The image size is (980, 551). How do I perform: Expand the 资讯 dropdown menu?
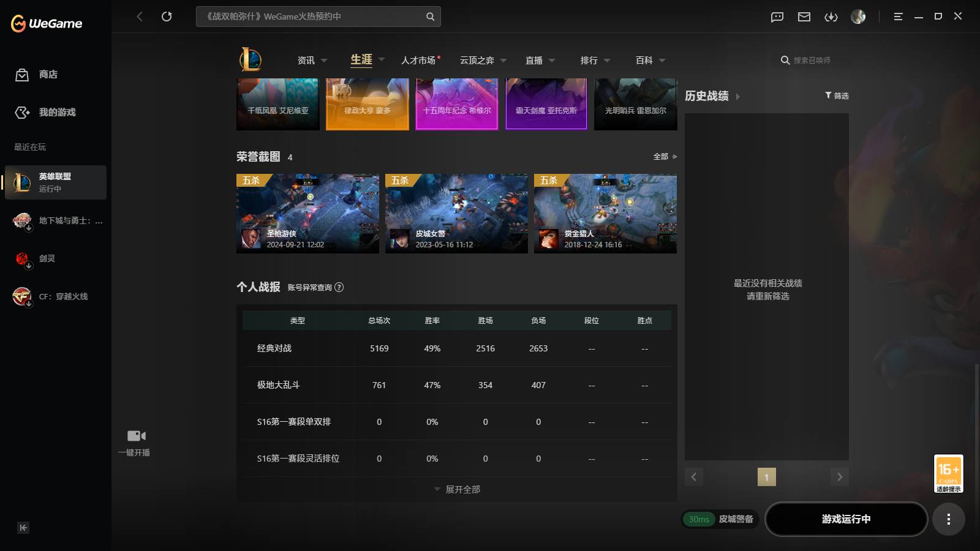tap(324, 61)
